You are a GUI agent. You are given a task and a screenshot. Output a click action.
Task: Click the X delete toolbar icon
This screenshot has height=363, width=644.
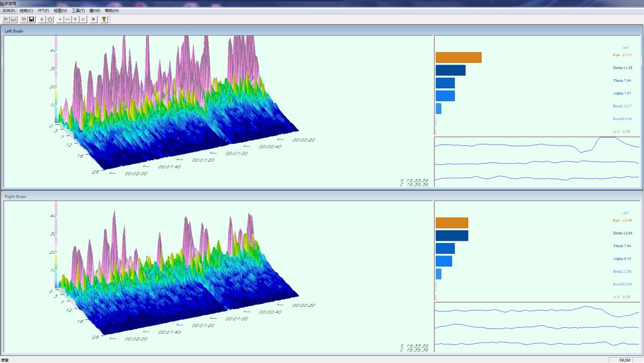[93, 19]
